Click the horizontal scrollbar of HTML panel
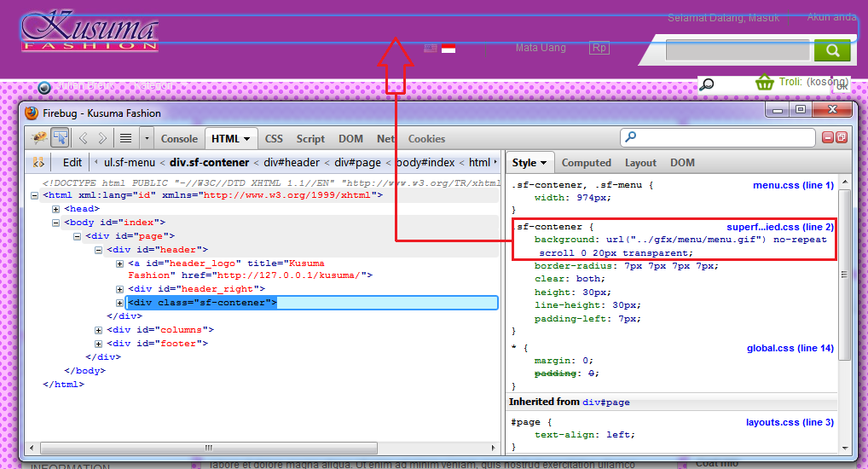This screenshot has width=868, height=469. 209,448
